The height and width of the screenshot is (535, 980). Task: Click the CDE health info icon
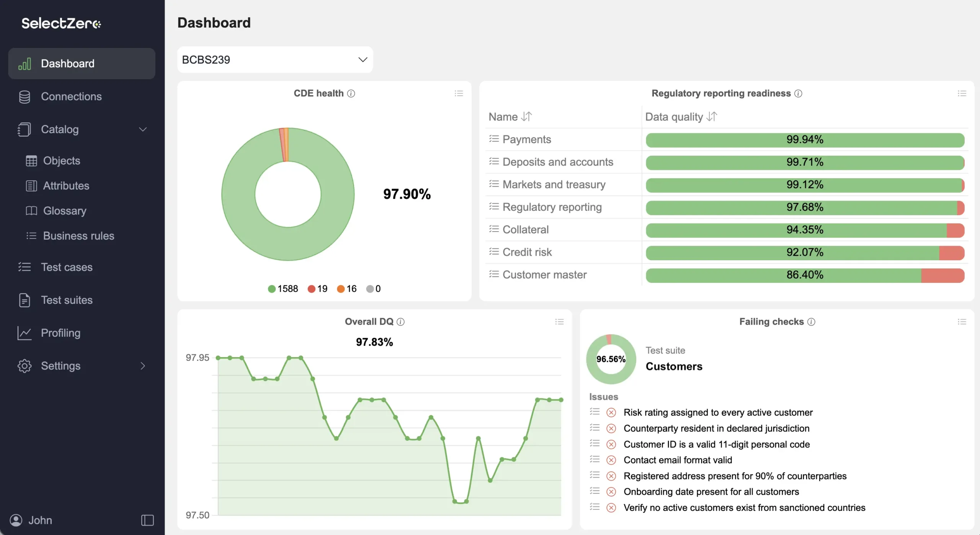[351, 93]
